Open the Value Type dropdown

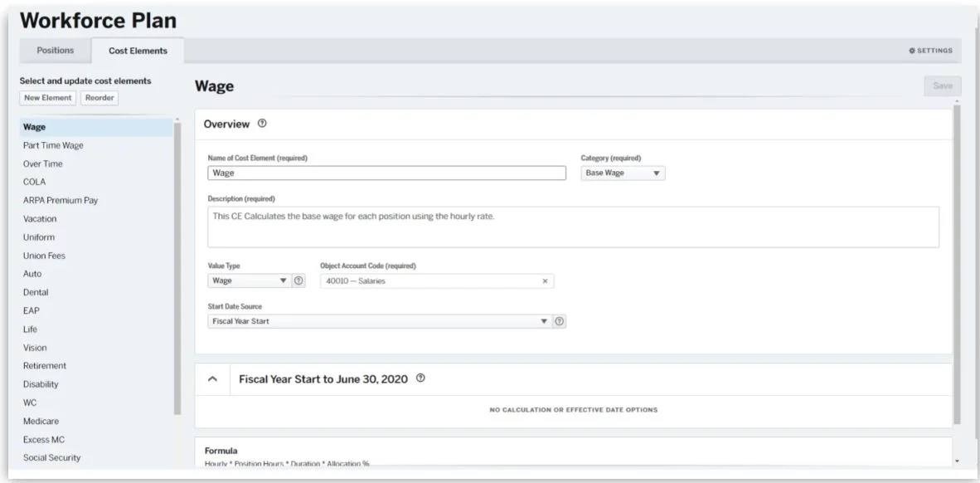(247, 281)
